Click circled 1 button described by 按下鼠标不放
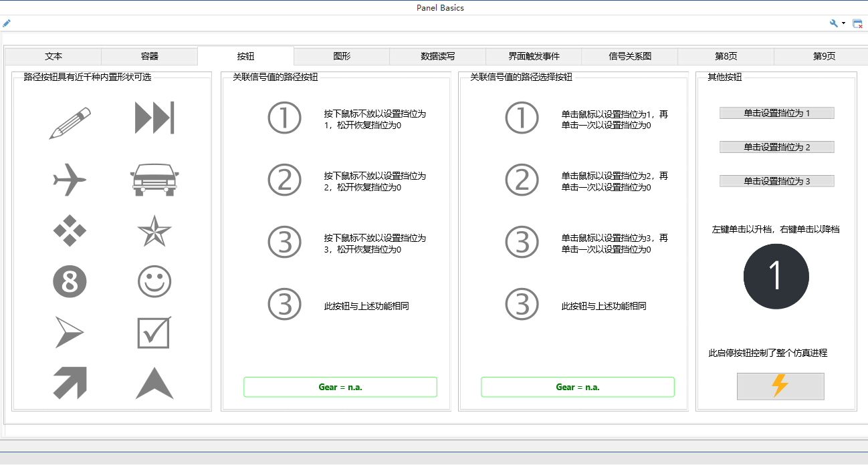Viewport: 868px width, 465px height. coord(285,118)
